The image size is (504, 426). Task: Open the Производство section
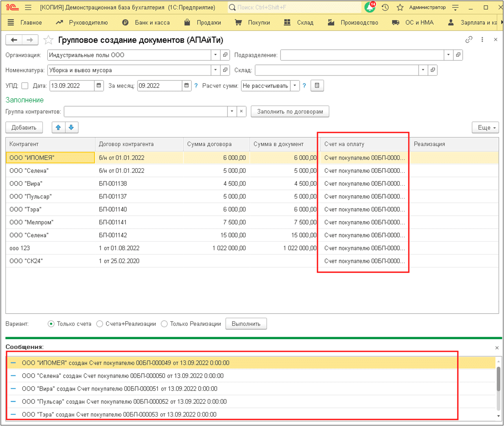click(353, 22)
